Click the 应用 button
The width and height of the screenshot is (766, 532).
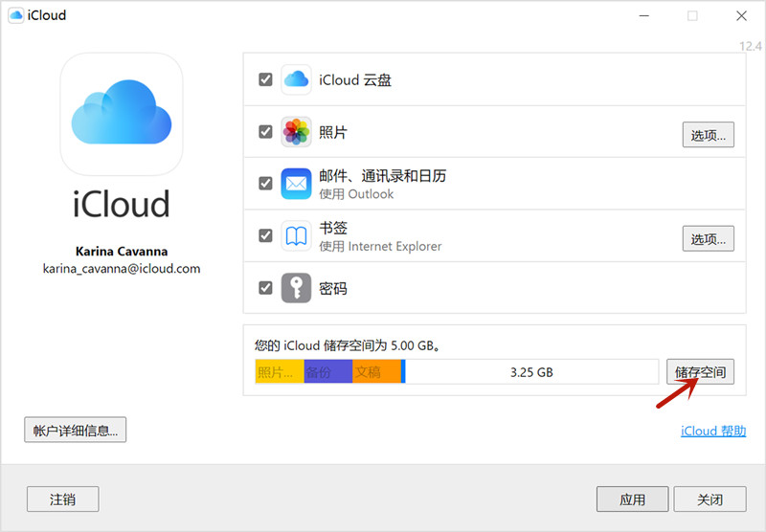point(632,499)
